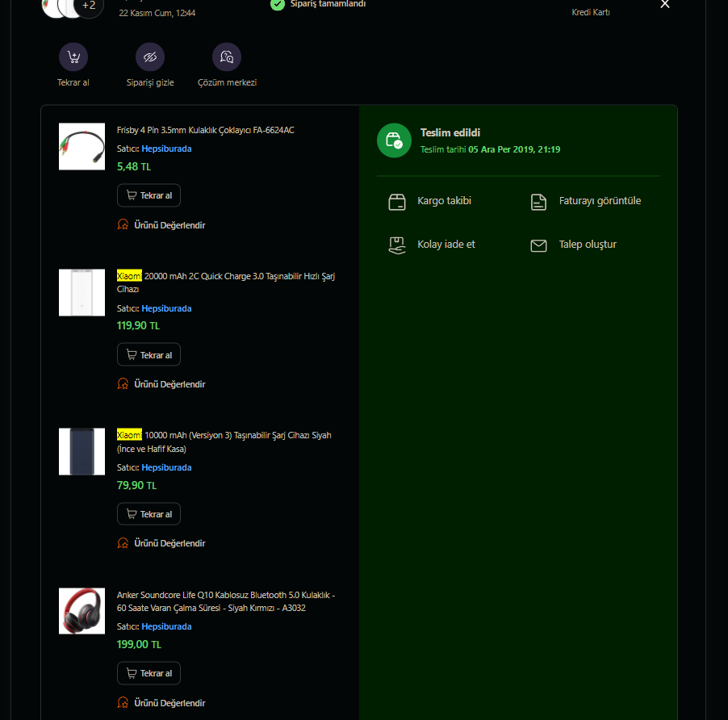Click the green Teslim edildi status icon
This screenshot has width=728, height=720.
click(x=394, y=140)
